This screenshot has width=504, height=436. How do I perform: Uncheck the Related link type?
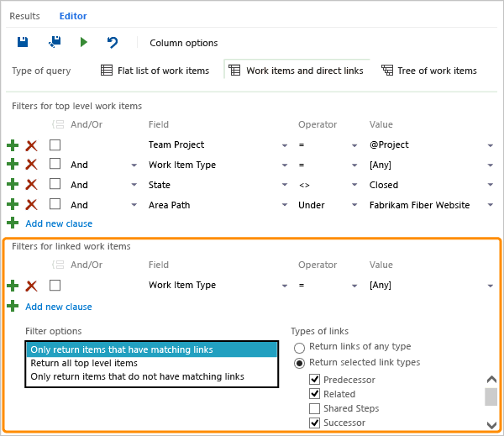coord(314,393)
